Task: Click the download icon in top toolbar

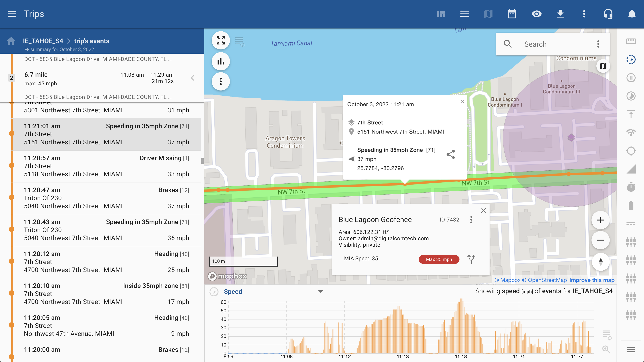Action: 560,14
